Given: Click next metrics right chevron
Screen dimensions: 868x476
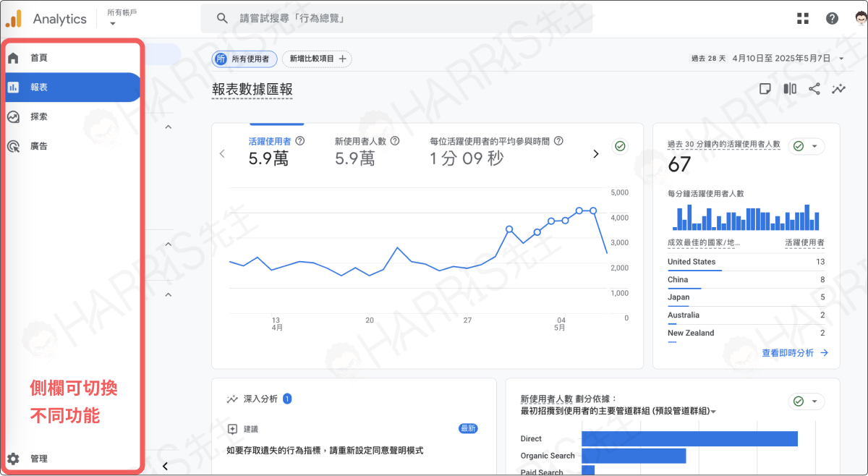Looking at the screenshot, I should 596,154.
